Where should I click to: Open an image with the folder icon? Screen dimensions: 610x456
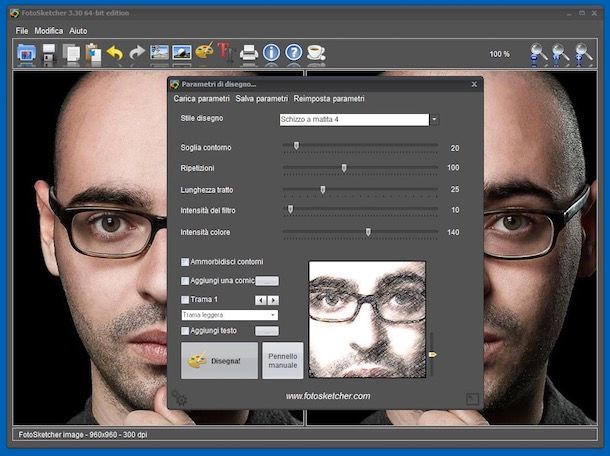pos(26,52)
